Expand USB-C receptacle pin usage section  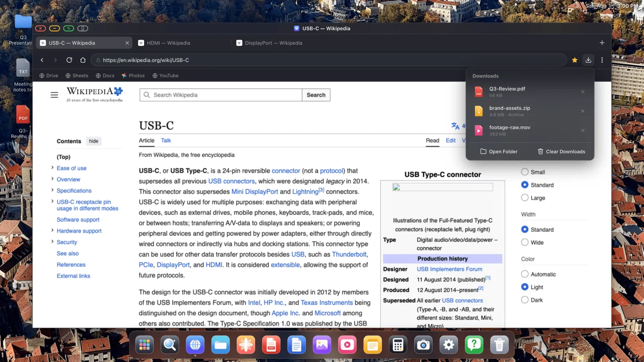(52, 202)
